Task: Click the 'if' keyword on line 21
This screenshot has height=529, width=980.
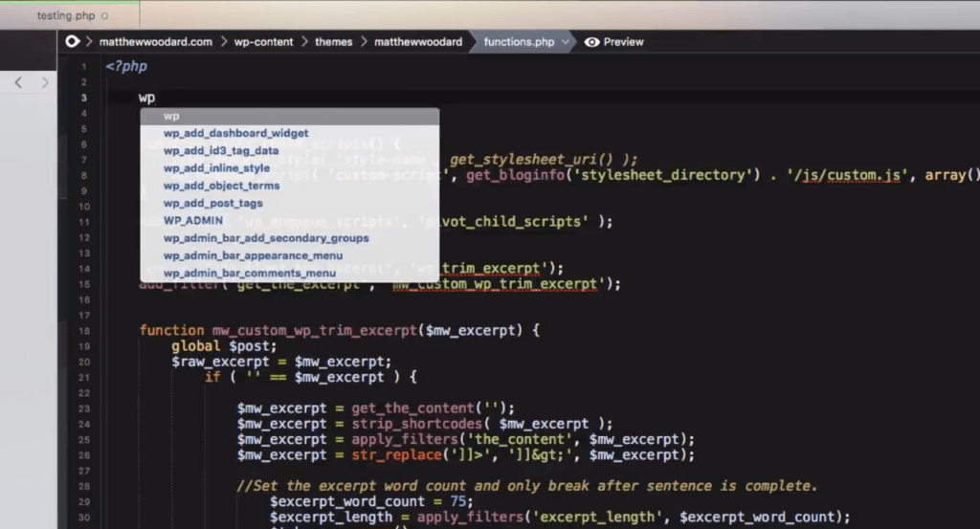Action: coord(212,377)
